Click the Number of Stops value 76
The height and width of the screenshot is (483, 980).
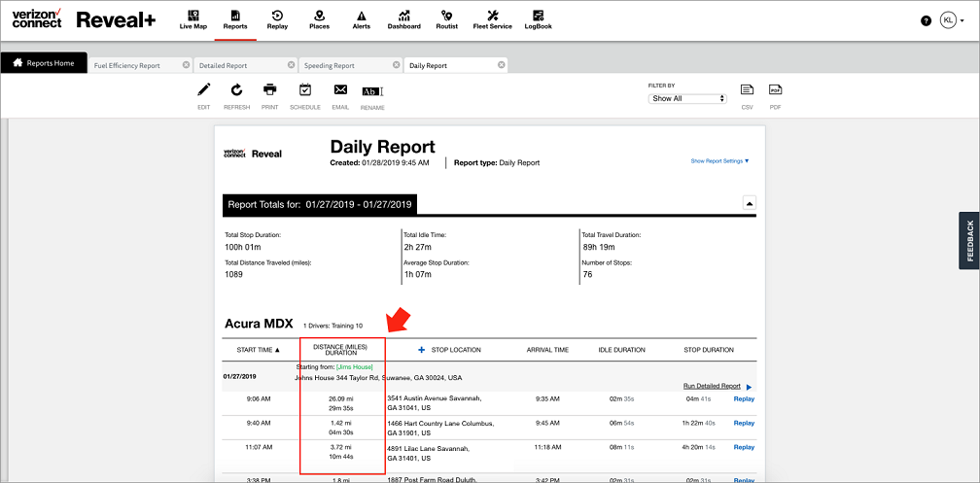coord(586,274)
